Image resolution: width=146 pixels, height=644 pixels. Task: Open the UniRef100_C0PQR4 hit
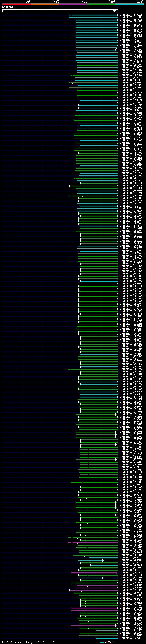(131, 58)
